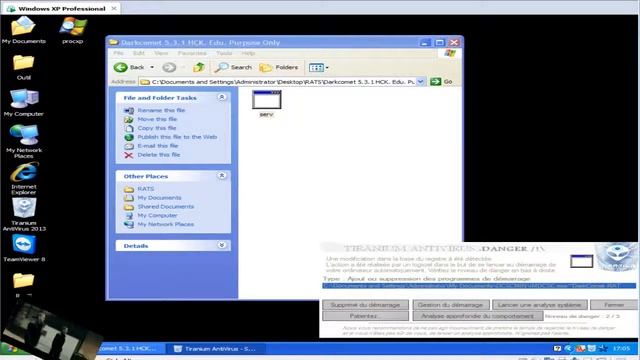Open the Help menu
This screenshot has height=360, width=640.
coord(248,53)
